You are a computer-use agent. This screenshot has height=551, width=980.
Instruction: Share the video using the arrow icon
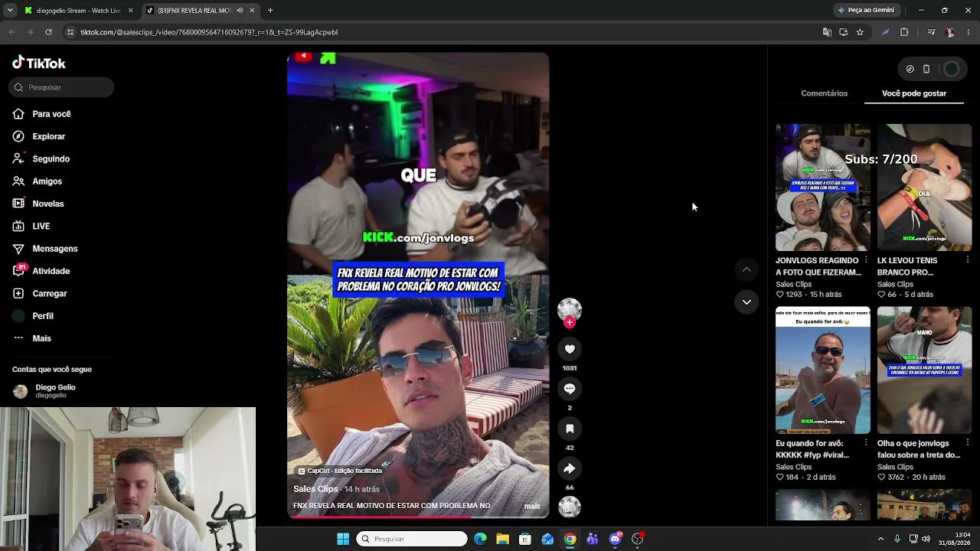pyautogui.click(x=570, y=468)
